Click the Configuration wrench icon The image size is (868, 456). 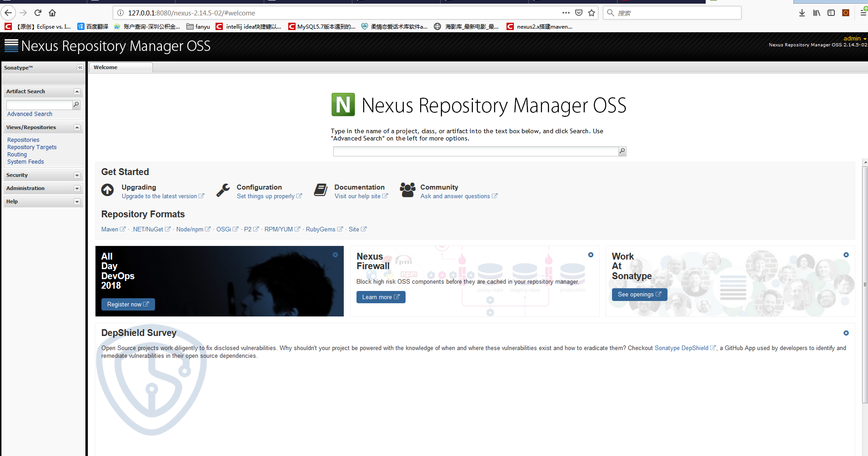(x=223, y=190)
